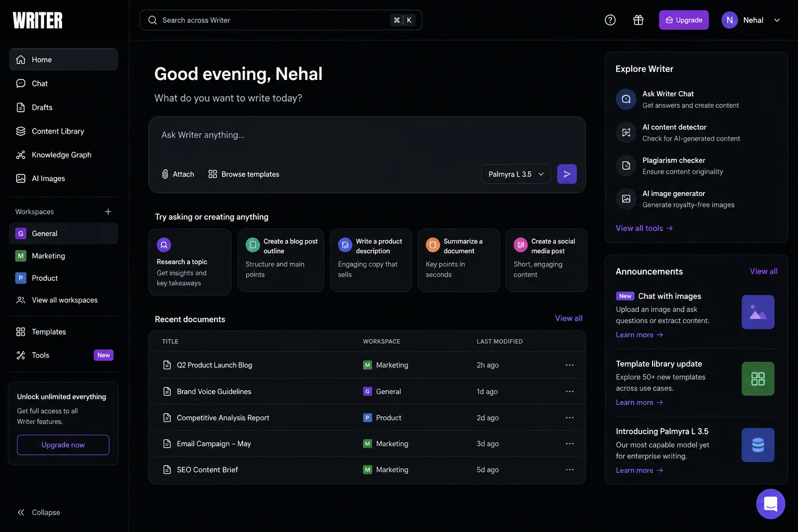The height and width of the screenshot is (532, 798).
Task: Go to Home in sidebar
Action: pos(63,60)
